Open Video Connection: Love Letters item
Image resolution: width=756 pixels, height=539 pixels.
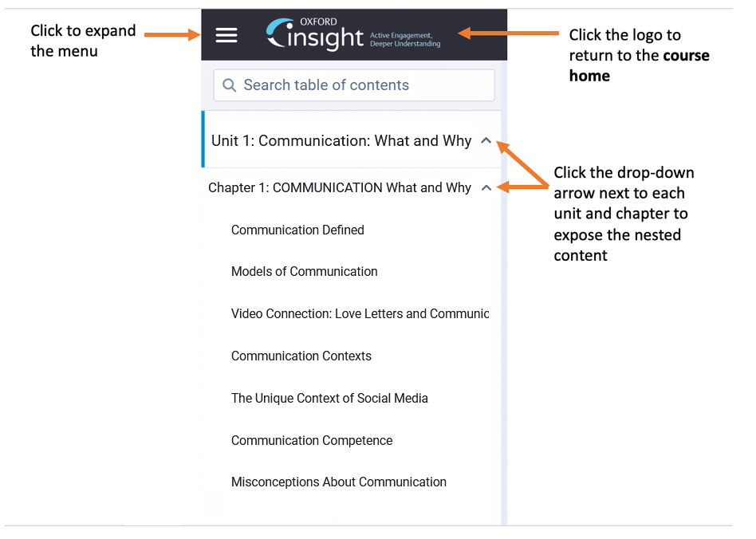(x=360, y=314)
